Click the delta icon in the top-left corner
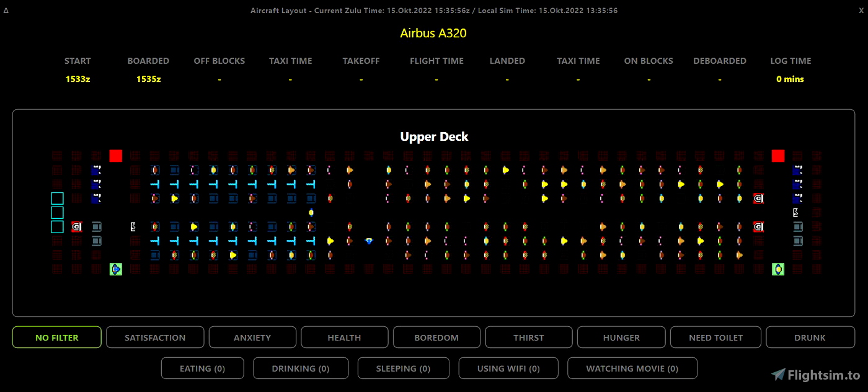This screenshot has width=868, height=392. point(6,10)
